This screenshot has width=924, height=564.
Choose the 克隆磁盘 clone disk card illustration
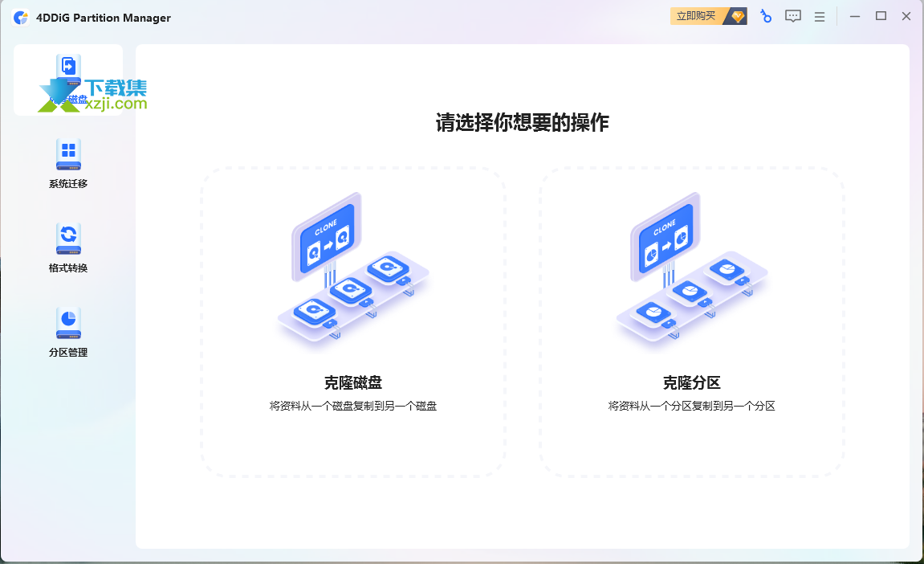[353, 271]
